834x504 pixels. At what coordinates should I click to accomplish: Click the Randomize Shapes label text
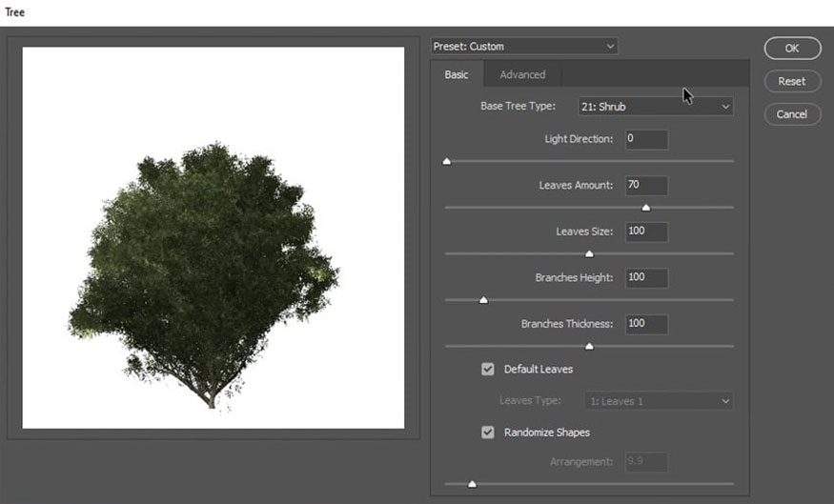coord(547,433)
